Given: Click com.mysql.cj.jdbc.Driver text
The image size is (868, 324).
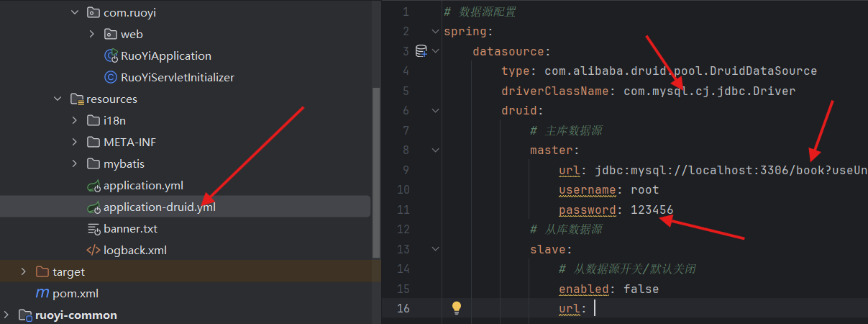Looking at the screenshot, I should pyautogui.click(x=709, y=91).
